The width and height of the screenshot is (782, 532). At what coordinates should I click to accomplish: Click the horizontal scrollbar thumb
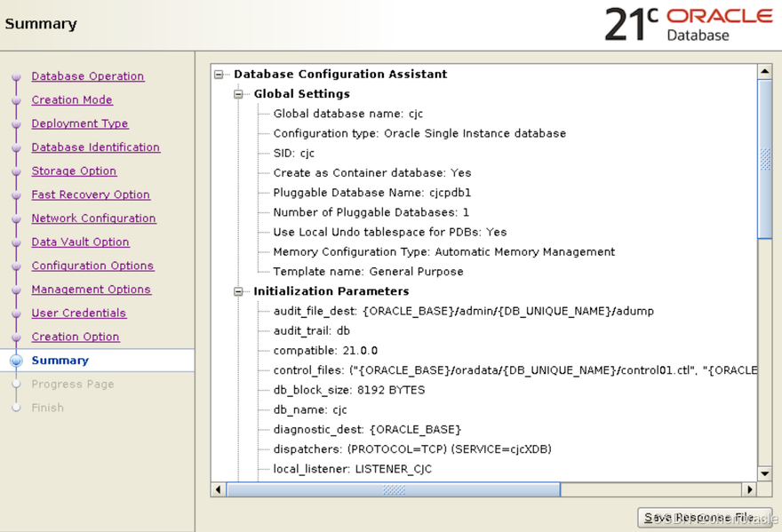[394, 489]
